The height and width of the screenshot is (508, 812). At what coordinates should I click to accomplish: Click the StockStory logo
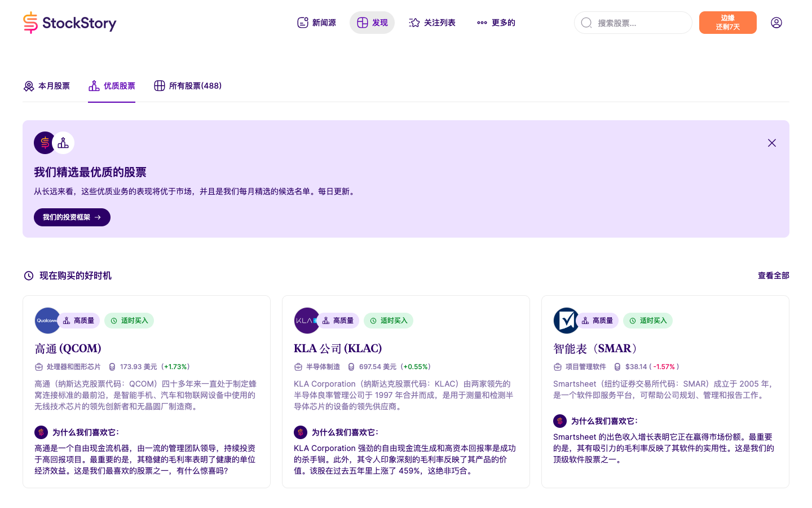pyautogui.click(x=69, y=23)
